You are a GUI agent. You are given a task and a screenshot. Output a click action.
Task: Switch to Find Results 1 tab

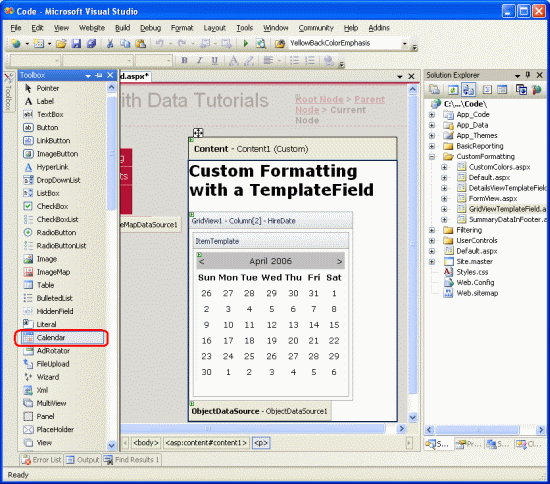(x=132, y=459)
